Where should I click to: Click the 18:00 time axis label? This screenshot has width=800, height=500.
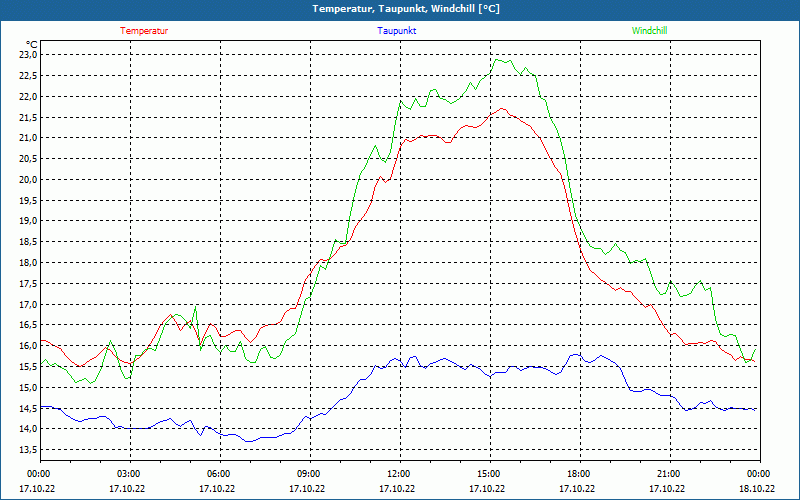[579, 474]
